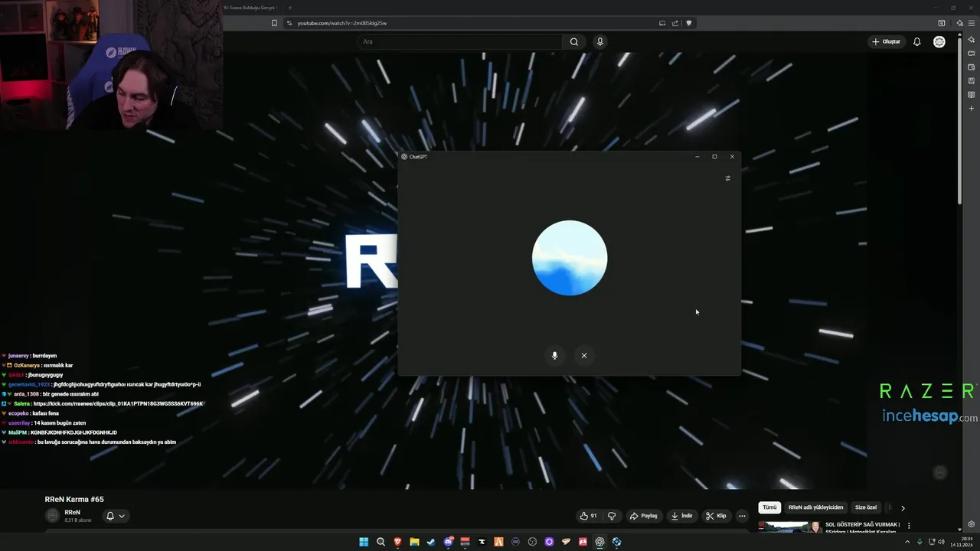
Task: Open Discord from taskbar
Action: coord(448,542)
